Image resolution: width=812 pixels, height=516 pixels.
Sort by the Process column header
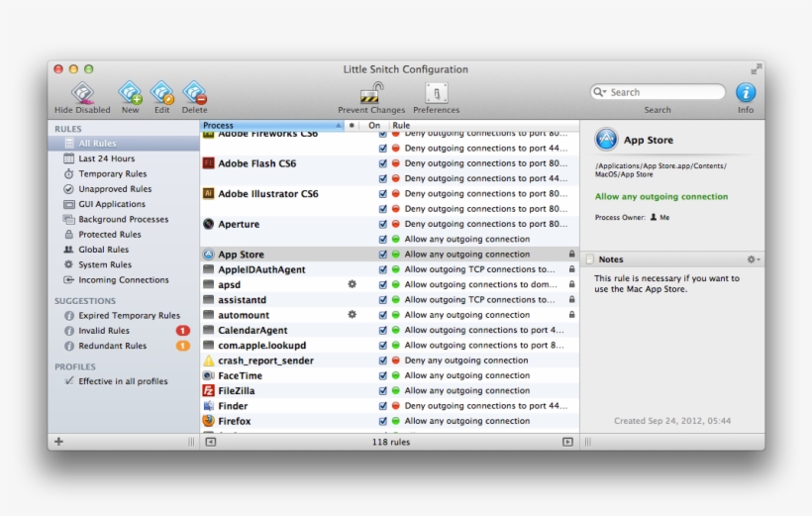tap(267, 126)
